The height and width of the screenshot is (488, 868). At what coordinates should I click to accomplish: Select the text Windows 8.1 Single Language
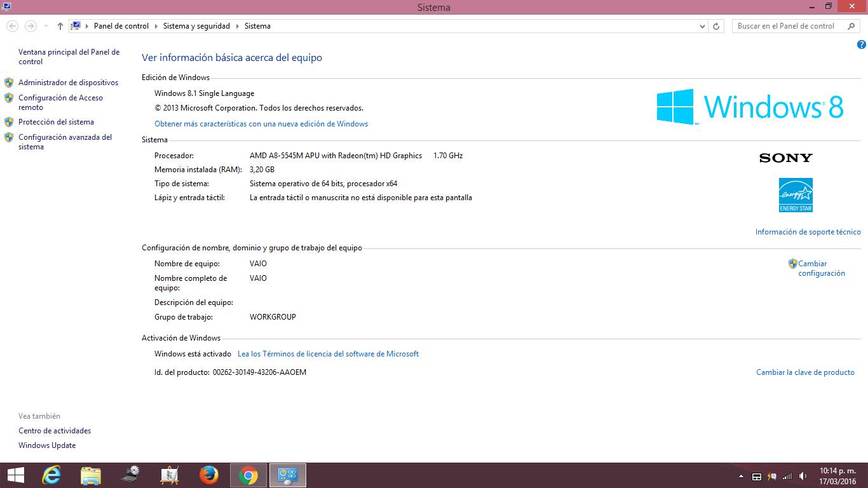tap(204, 93)
